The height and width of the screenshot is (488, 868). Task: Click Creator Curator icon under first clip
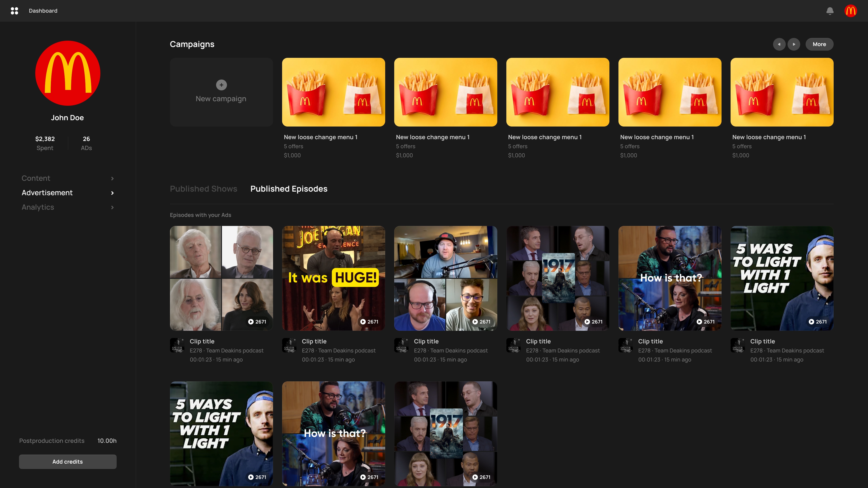(177, 345)
